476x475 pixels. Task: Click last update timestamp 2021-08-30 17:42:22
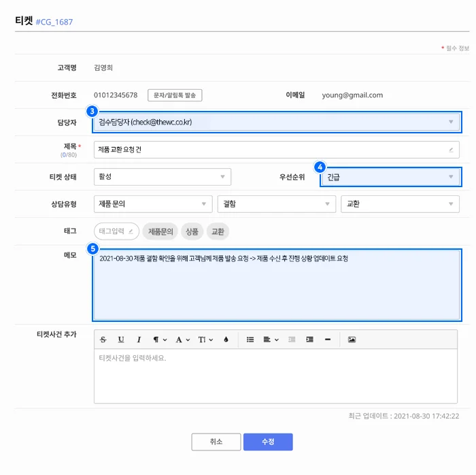tap(426, 416)
